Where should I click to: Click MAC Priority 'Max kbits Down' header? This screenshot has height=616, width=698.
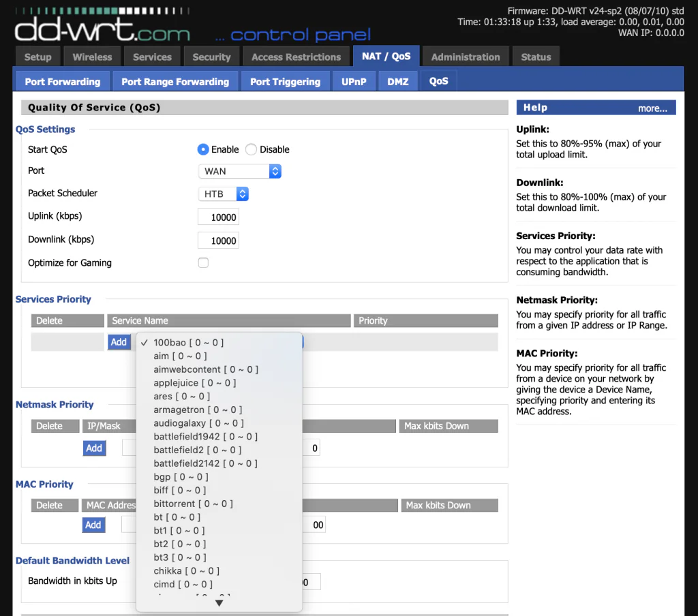click(450, 505)
